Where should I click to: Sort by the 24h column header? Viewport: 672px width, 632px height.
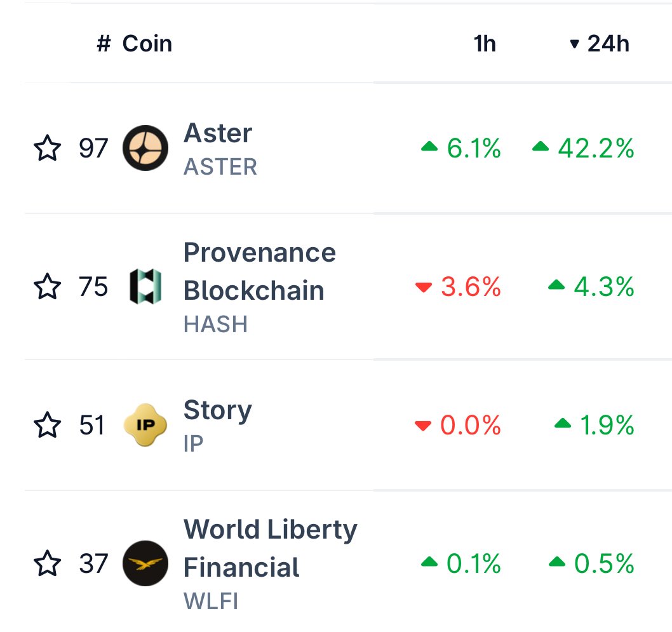point(608,43)
